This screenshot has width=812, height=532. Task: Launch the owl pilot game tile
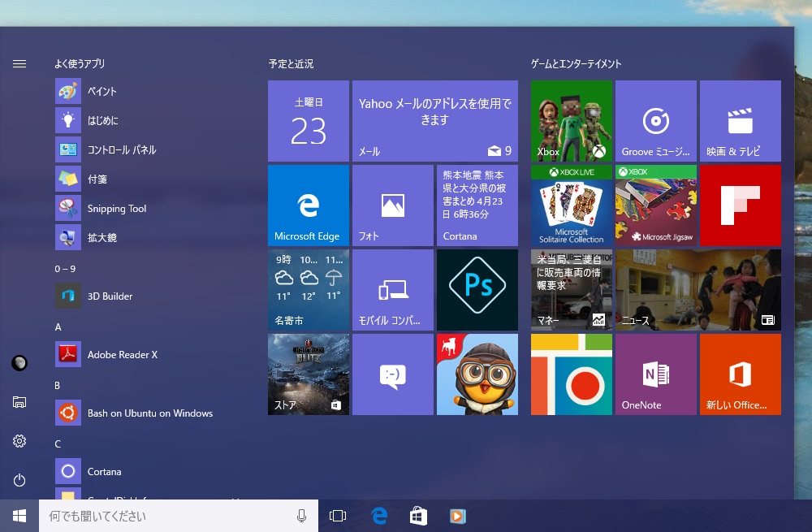tap(477, 374)
